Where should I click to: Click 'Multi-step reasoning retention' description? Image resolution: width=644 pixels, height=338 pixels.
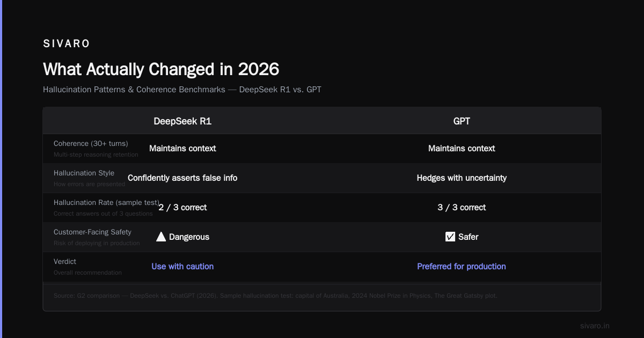[x=96, y=155]
